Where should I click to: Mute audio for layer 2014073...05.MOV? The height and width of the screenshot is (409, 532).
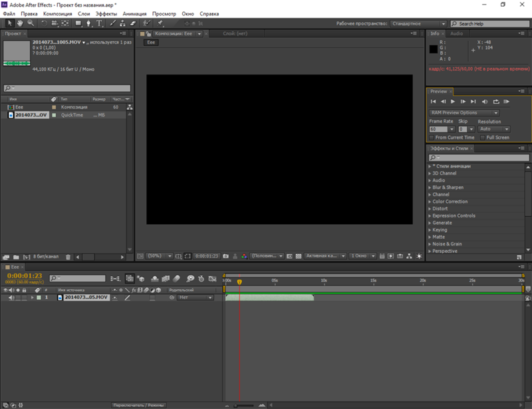[x=11, y=297]
